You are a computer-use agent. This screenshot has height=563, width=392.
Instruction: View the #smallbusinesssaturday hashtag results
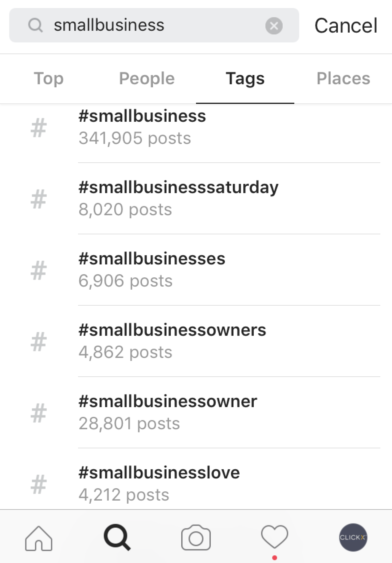[x=178, y=198]
